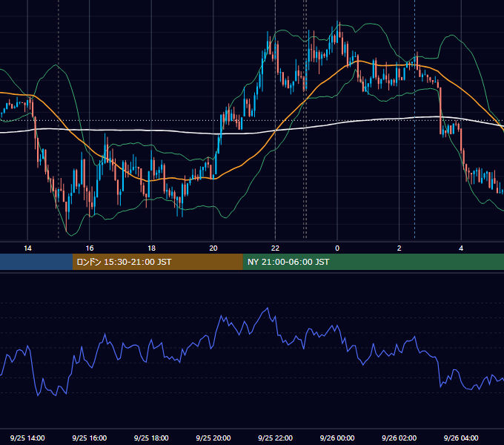
Task: Click the 18 hour axis label
Action: coord(151,248)
